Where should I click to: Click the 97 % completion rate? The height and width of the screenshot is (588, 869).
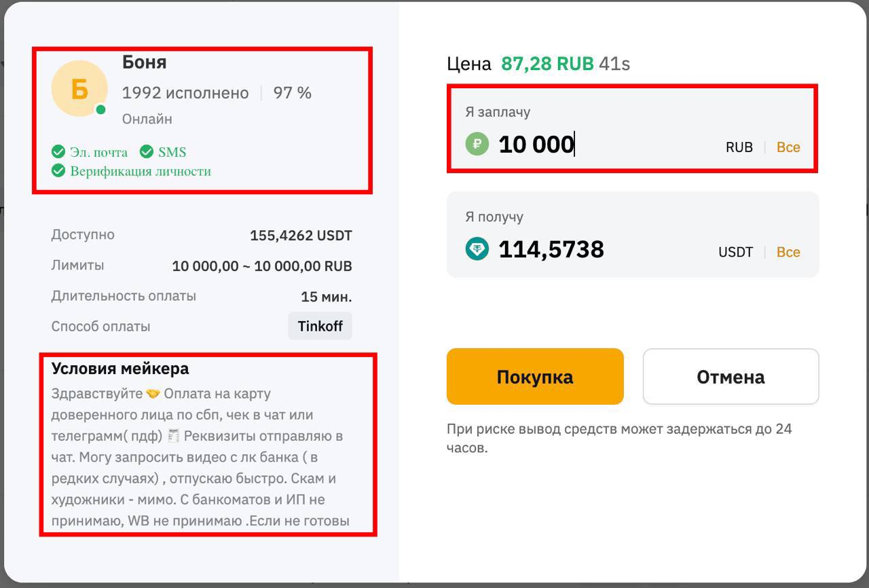pos(292,93)
